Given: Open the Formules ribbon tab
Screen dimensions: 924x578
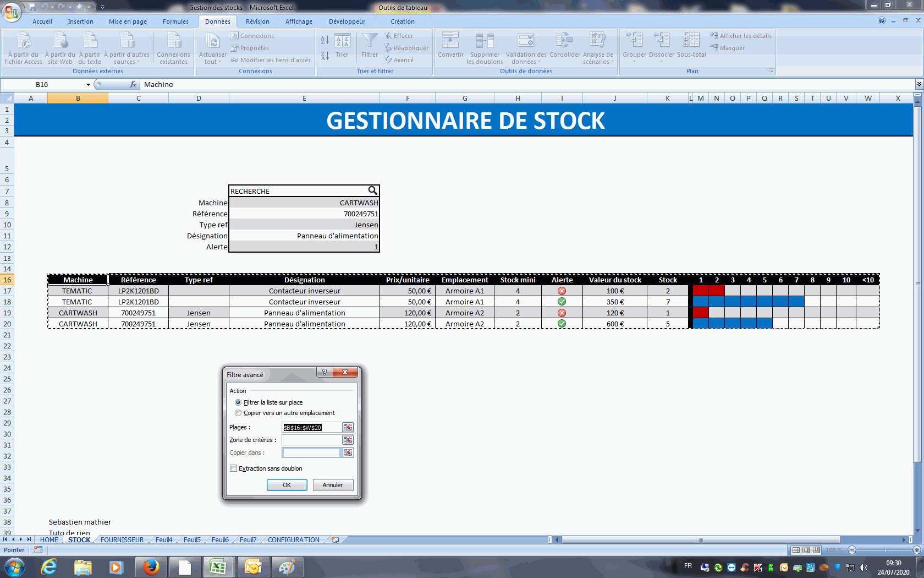Looking at the screenshot, I should click(175, 21).
